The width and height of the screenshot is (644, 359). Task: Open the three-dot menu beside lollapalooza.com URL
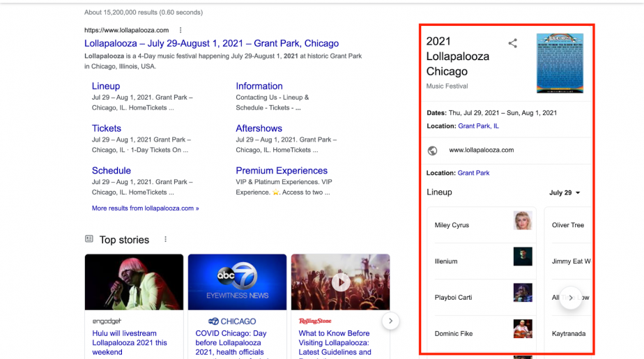click(181, 30)
